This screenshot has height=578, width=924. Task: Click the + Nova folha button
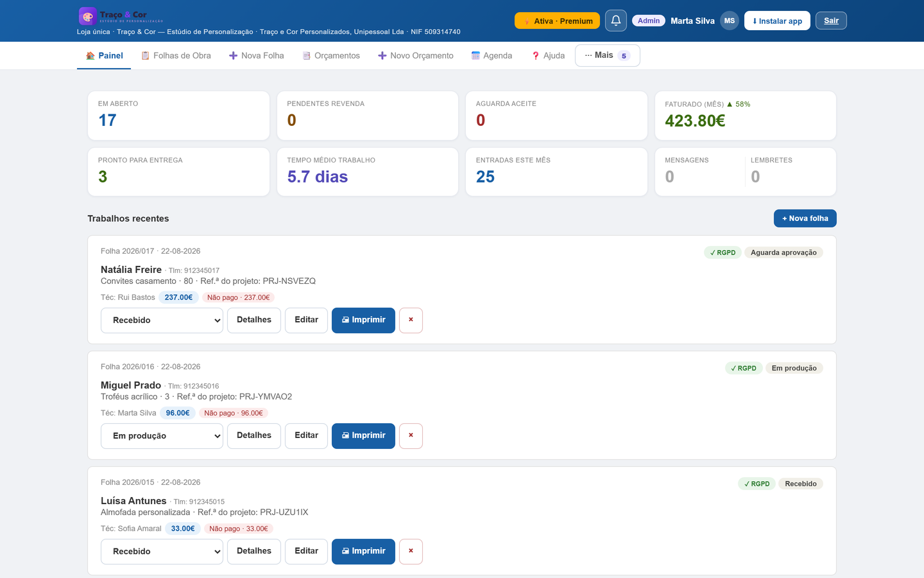point(805,218)
